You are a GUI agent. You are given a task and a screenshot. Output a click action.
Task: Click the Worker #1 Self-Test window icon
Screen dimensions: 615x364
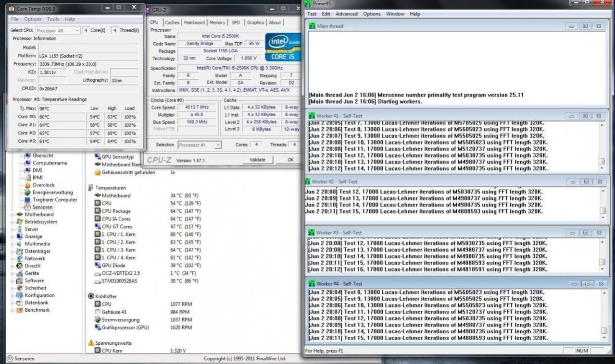(312, 116)
